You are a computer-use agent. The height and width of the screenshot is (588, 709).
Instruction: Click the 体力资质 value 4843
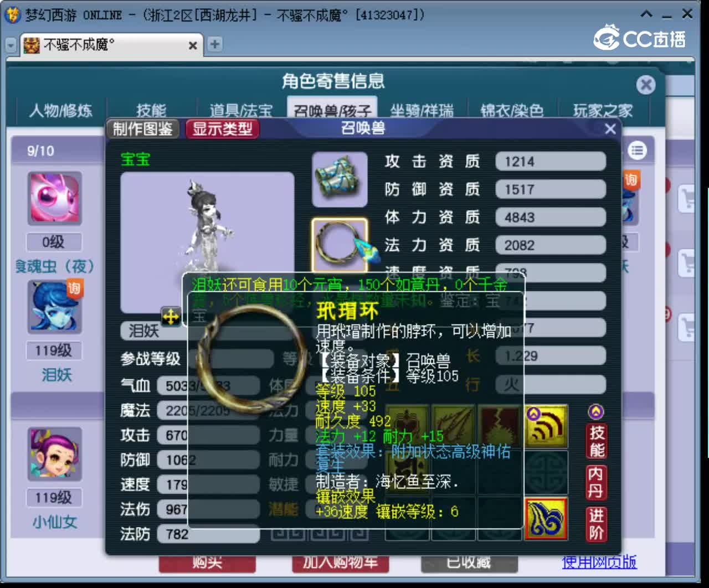(550, 217)
